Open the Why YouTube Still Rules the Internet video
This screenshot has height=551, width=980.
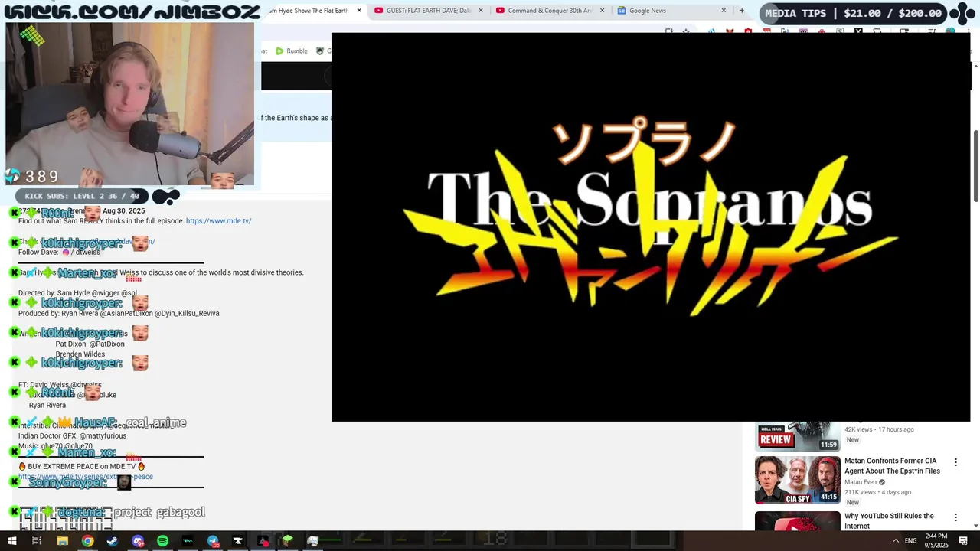click(889, 521)
